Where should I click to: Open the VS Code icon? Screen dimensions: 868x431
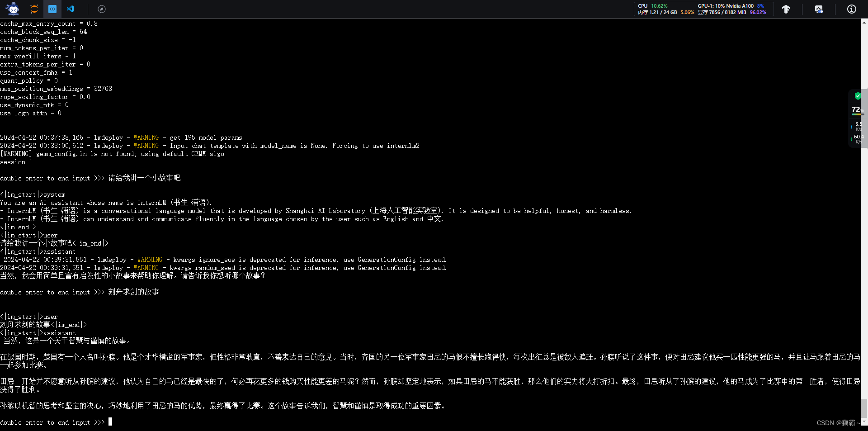pyautogui.click(x=71, y=9)
